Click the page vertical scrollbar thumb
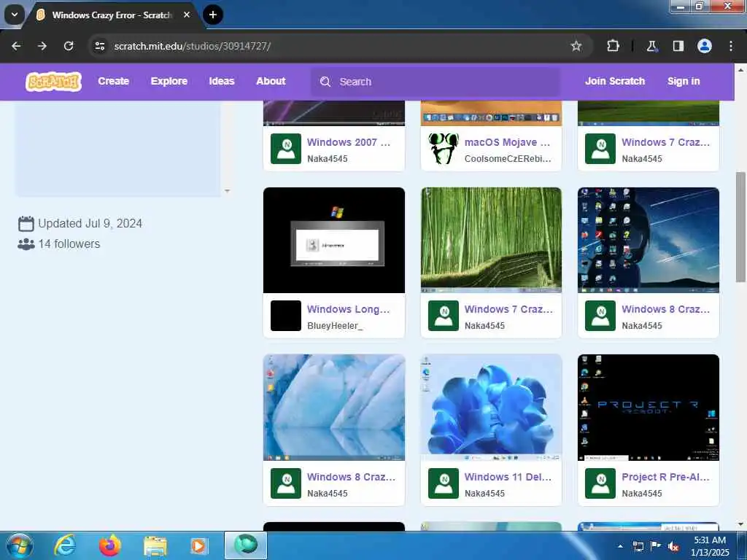Viewport: 747px width, 560px height. click(740, 227)
